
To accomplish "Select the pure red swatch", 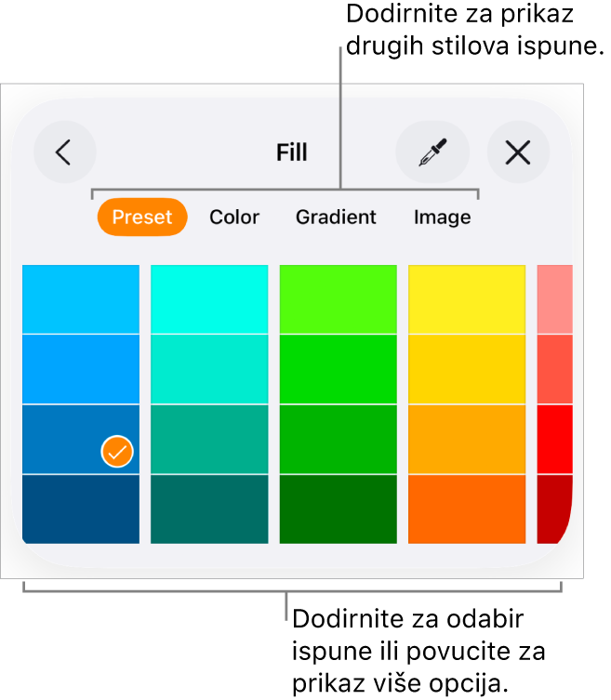I will [x=554, y=439].
